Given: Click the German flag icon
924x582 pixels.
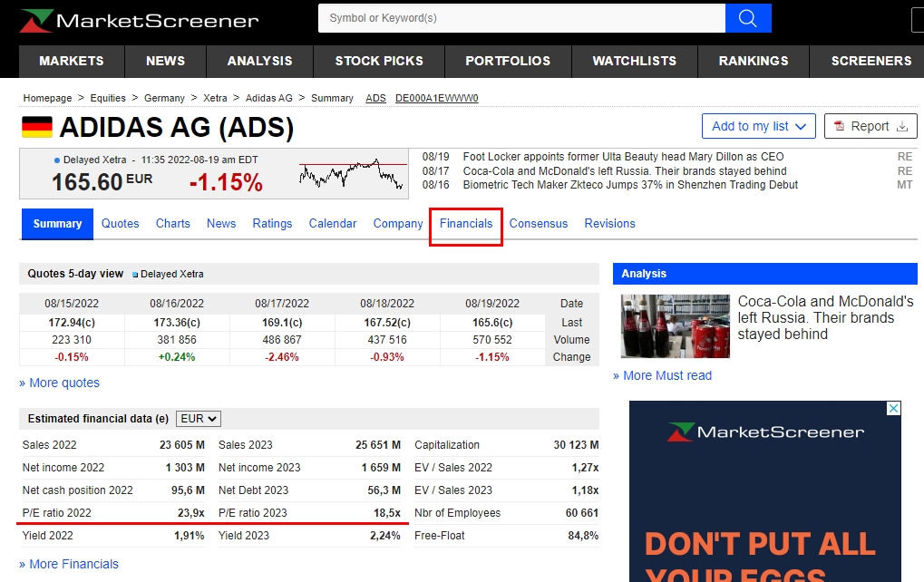Looking at the screenshot, I should [37, 127].
